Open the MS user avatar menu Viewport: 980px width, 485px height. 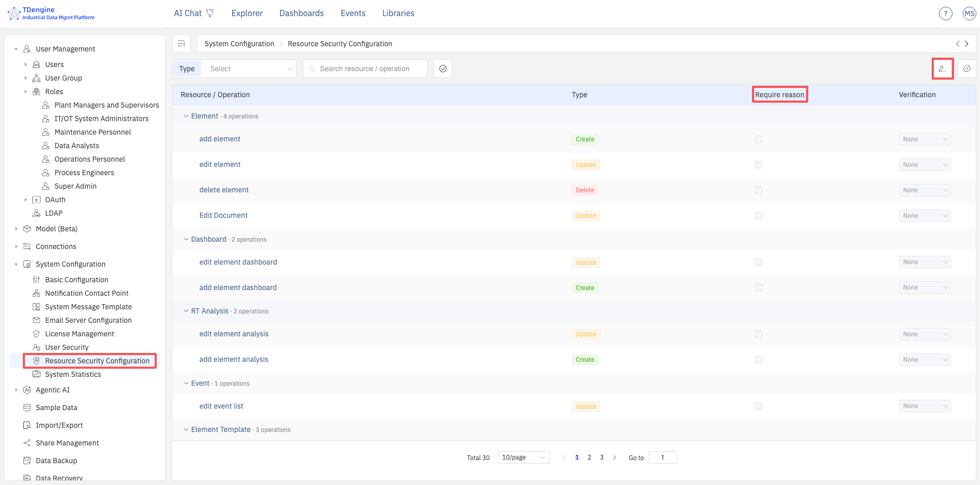[x=969, y=14]
